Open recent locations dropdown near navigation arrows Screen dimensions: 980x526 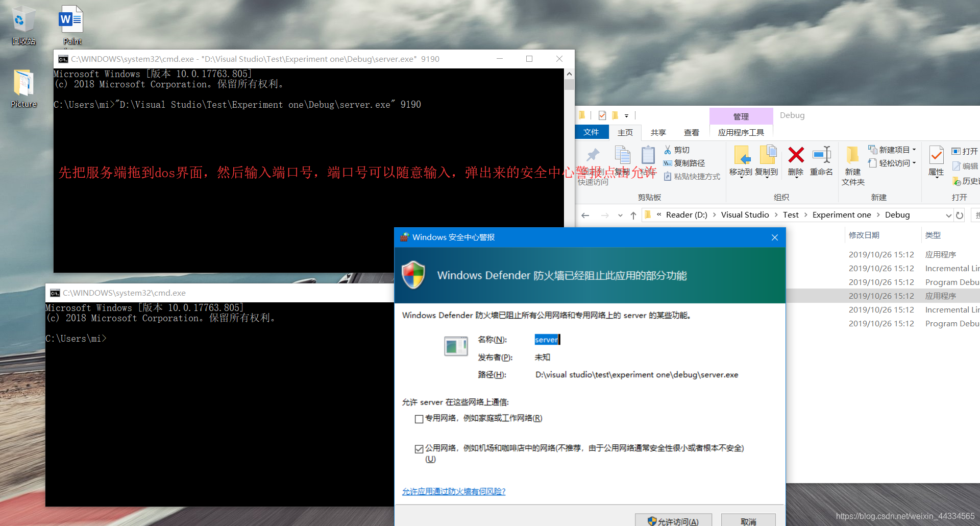click(x=620, y=216)
